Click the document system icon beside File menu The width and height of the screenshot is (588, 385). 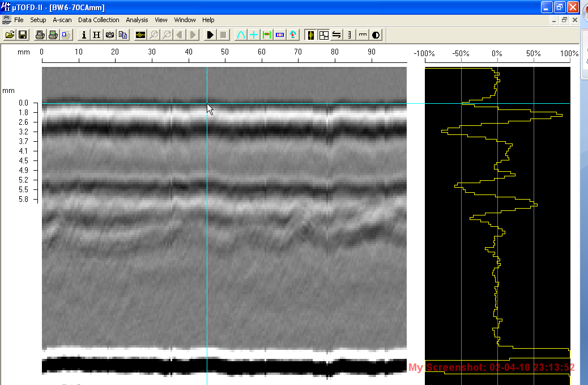[6, 20]
